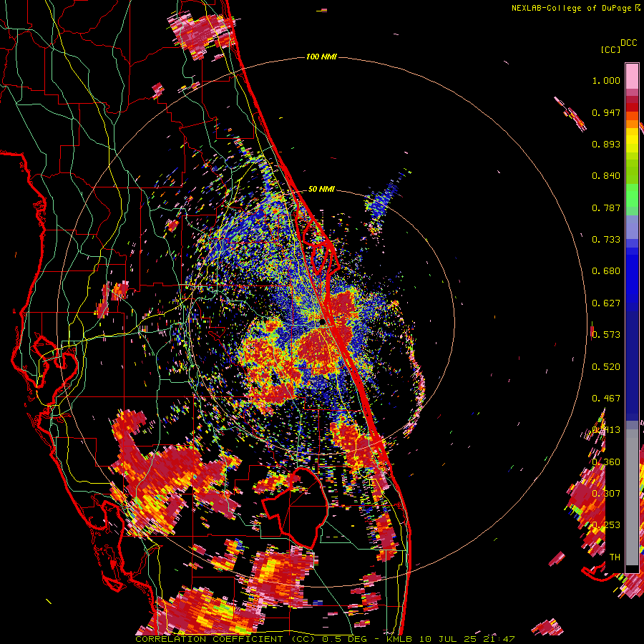Viewport: 644px width, 644px height.
Task: Pick the light pink segment of the color scale
Action: 632,76
